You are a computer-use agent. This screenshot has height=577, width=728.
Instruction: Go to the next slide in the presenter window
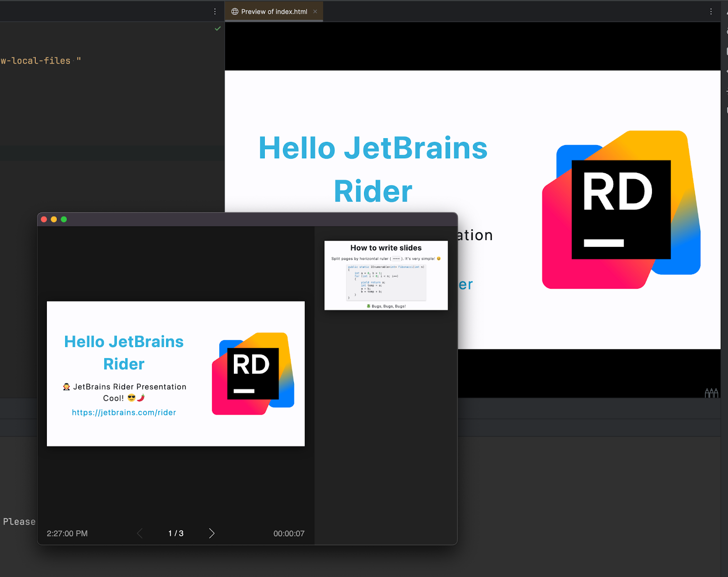pos(212,533)
